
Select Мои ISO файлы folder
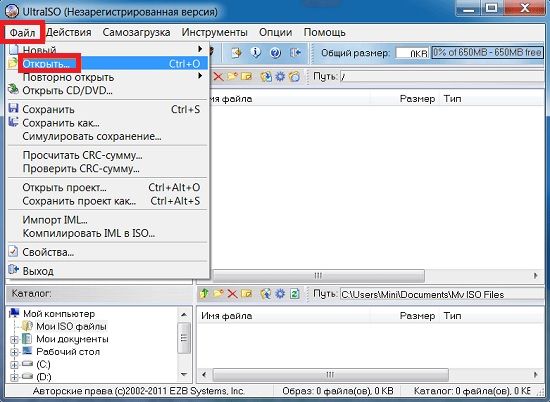[x=71, y=327]
